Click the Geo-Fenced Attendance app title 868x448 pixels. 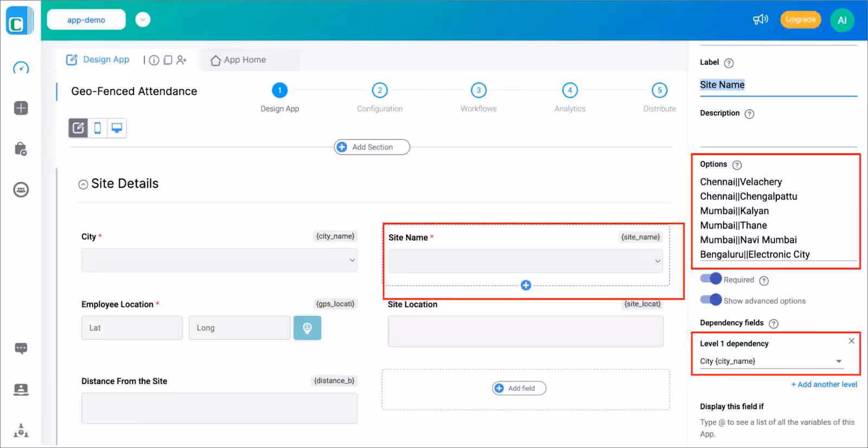pyautogui.click(x=134, y=92)
